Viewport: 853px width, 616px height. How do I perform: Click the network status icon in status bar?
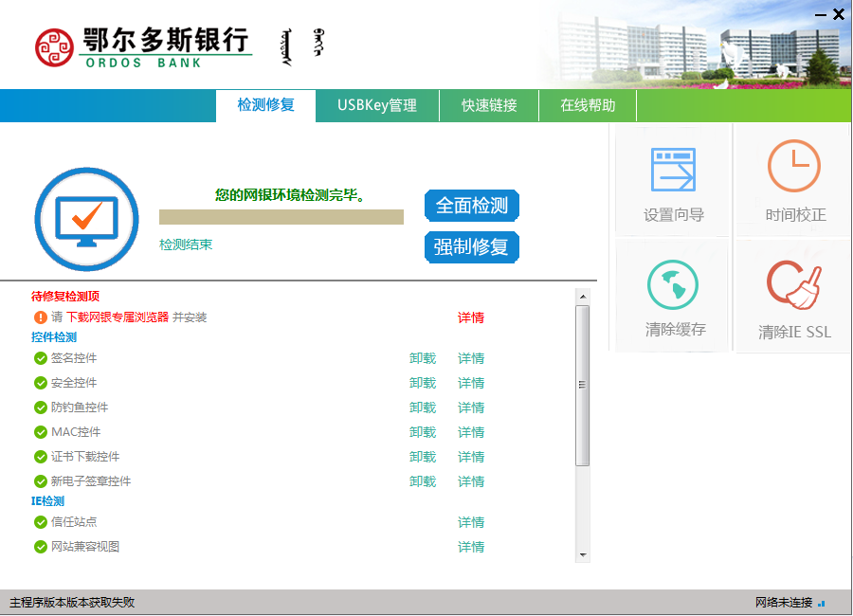[x=822, y=603]
